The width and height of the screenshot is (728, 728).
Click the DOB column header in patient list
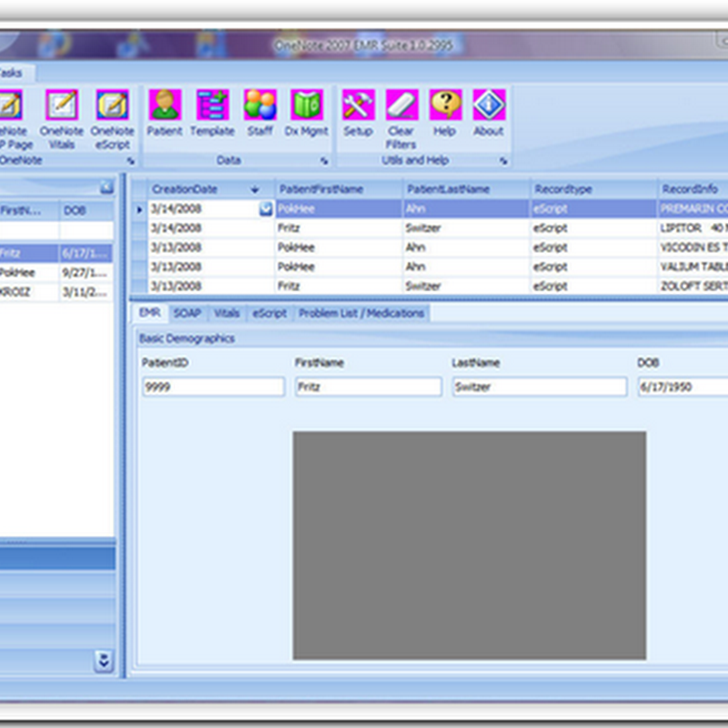coord(86,211)
